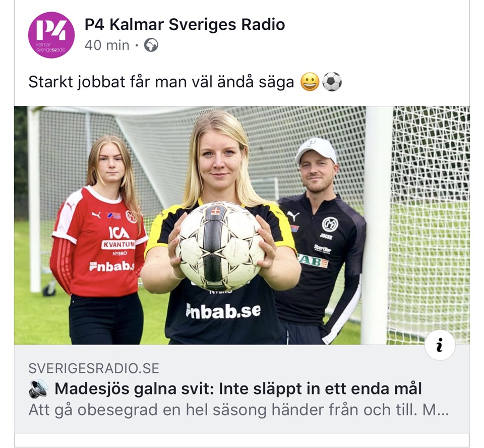484x448 pixels.
Task: Open the P4 Kalmar profile picture
Action: click(x=51, y=35)
